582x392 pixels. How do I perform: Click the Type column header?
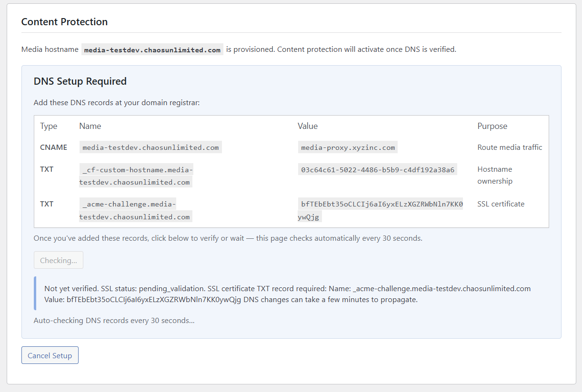[x=49, y=126]
